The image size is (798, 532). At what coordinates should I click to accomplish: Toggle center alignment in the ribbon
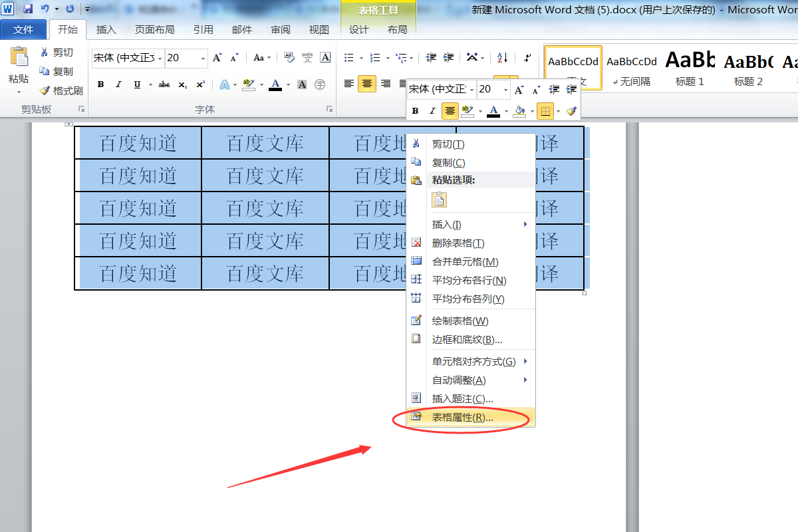[367, 84]
